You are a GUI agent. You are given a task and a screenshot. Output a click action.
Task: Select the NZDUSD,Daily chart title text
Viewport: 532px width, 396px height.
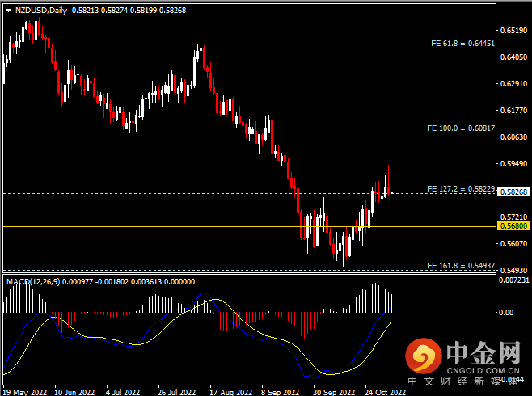[x=41, y=11]
